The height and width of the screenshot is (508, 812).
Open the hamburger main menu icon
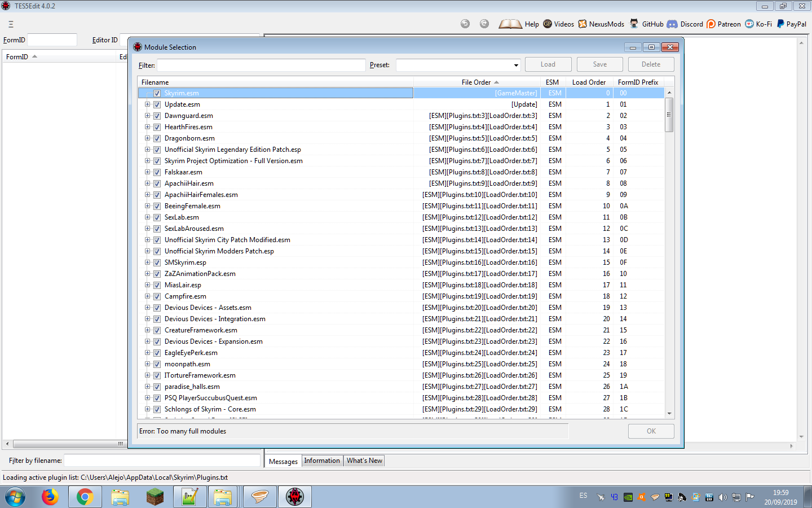tap(11, 24)
